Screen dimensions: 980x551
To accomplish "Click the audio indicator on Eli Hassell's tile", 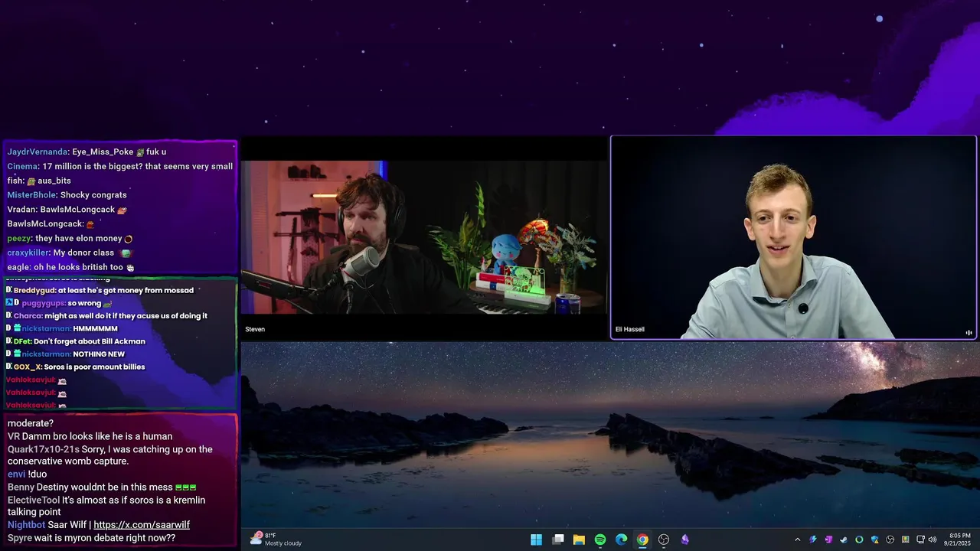I will tap(969, 332).
